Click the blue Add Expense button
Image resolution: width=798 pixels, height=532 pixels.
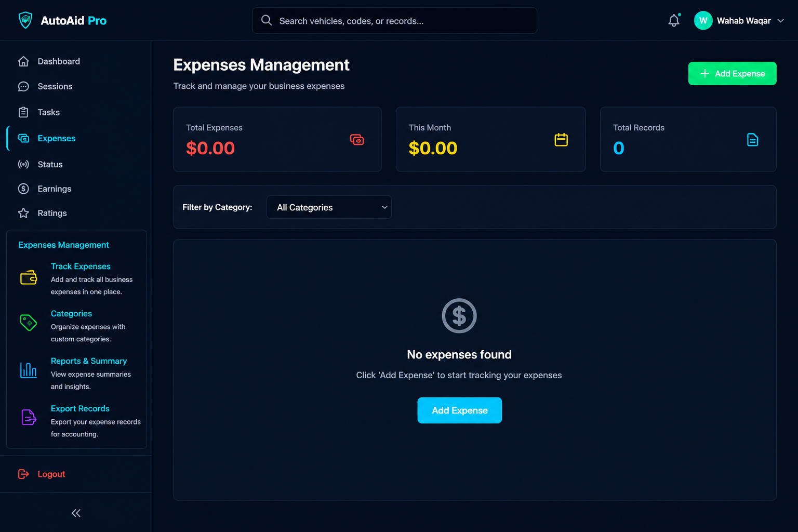pyautogui.click(x=460, y=410)
